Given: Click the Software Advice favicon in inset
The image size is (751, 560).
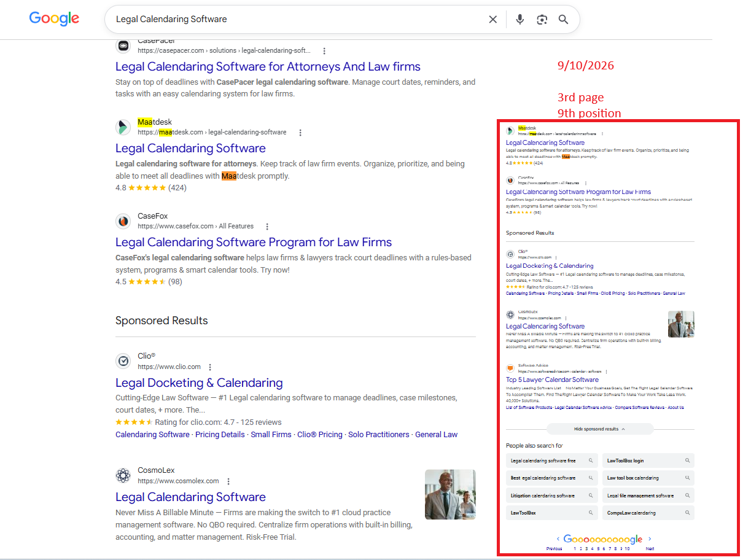Looking at the screenshot, I should pyautogui.click(x=510, y=368).
